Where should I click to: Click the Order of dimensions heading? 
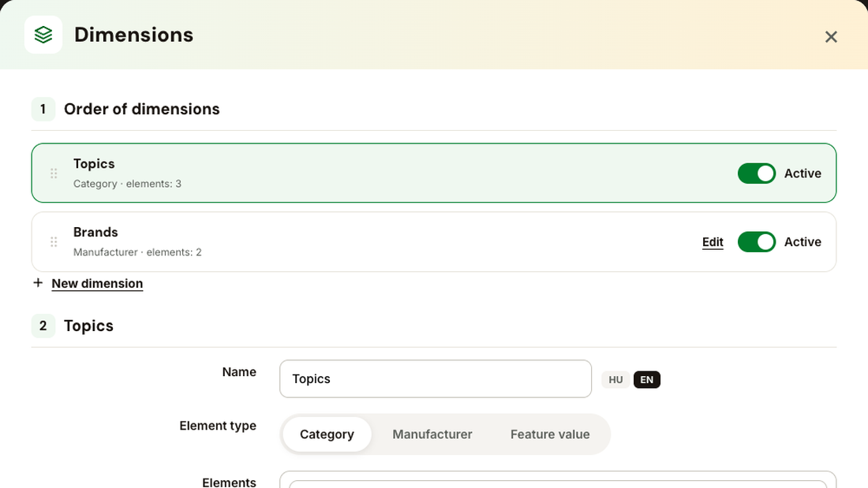coord(142,109)
